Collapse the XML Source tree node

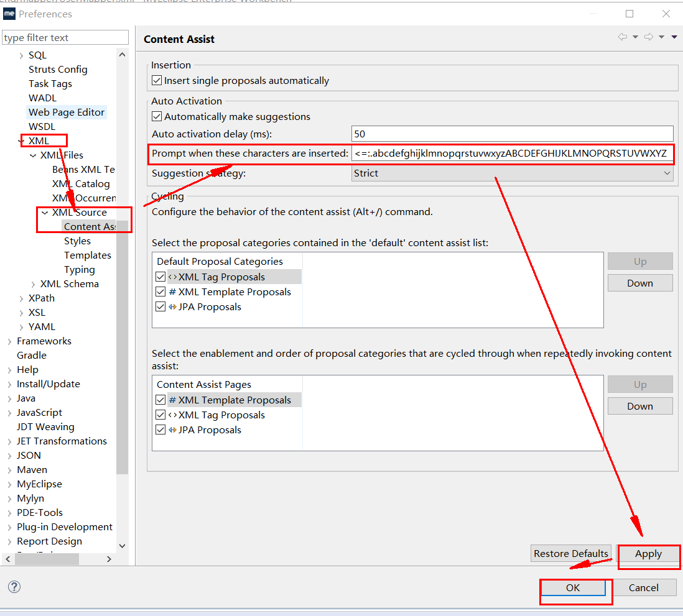pos(45,213)
